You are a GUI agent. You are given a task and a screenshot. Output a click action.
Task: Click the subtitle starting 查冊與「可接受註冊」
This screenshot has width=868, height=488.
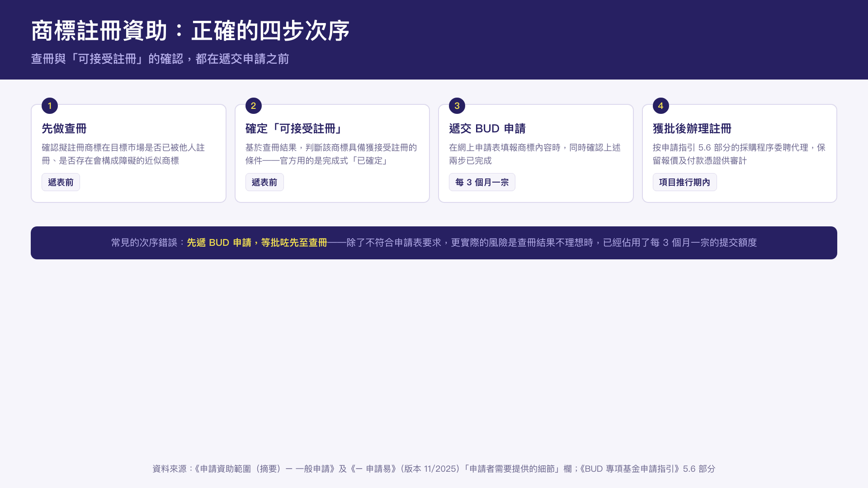[160, 59]
